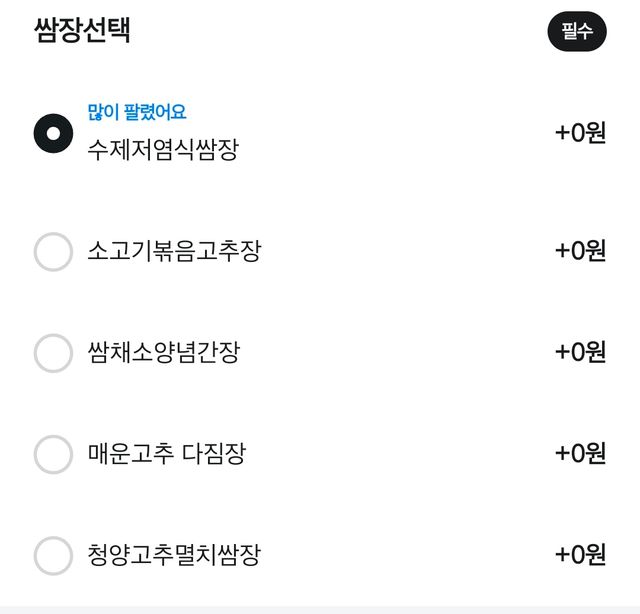Click the +0원 price for 소고기볶음고추장
The width and height of the screenshot is (640, 614).
580,251
